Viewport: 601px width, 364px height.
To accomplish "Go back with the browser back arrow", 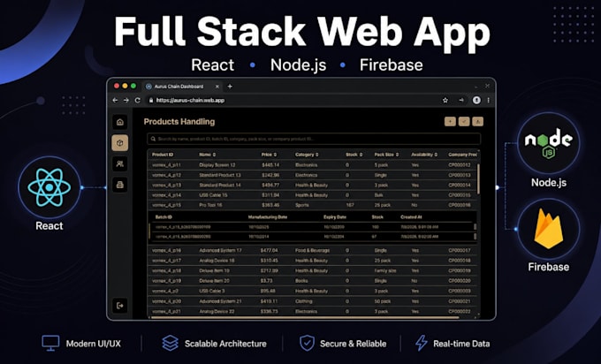I will point(115,100).
